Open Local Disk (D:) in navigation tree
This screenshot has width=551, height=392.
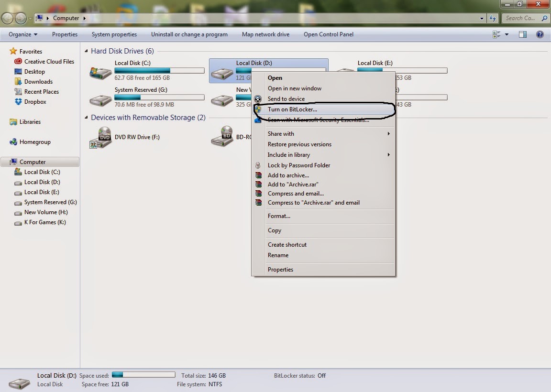point(37,182)
